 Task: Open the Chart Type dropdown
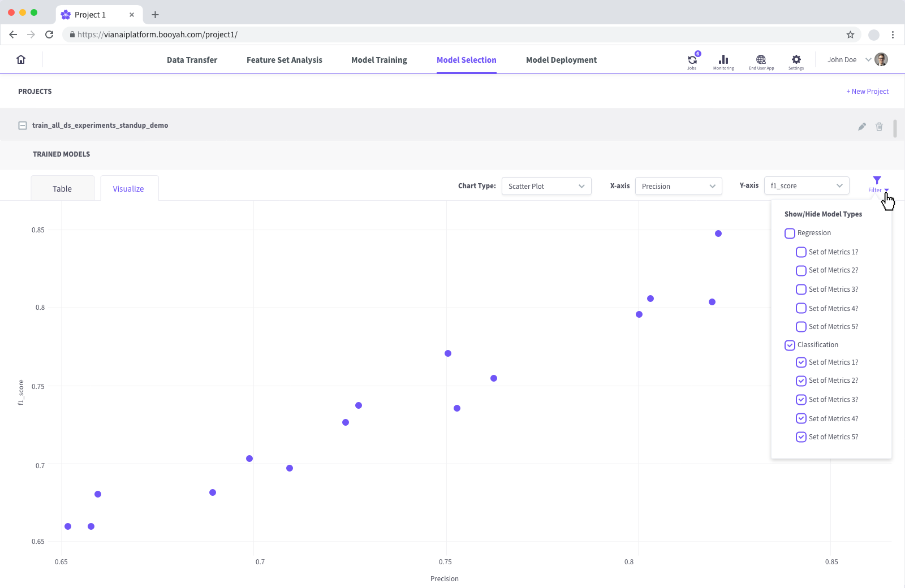coord(546,186)
